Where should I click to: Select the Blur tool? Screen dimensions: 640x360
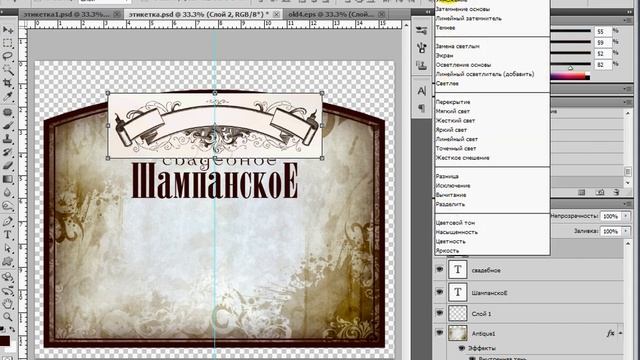[x=8, y=192]
